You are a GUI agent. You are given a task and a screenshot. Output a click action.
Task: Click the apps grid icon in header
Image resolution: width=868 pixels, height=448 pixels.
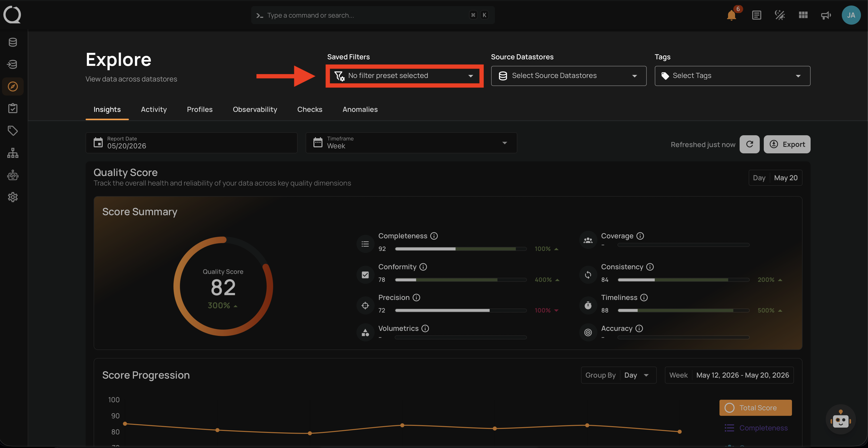click(x=803, y=15)
